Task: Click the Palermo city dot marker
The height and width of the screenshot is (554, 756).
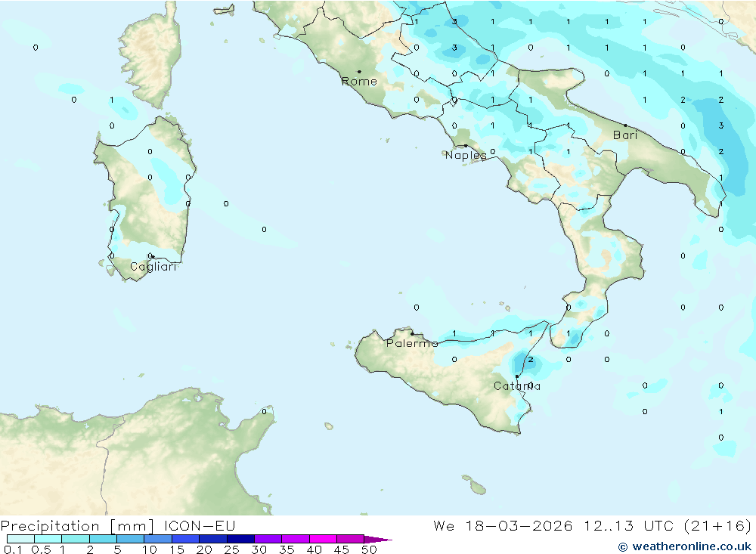Action: (412, 333)
